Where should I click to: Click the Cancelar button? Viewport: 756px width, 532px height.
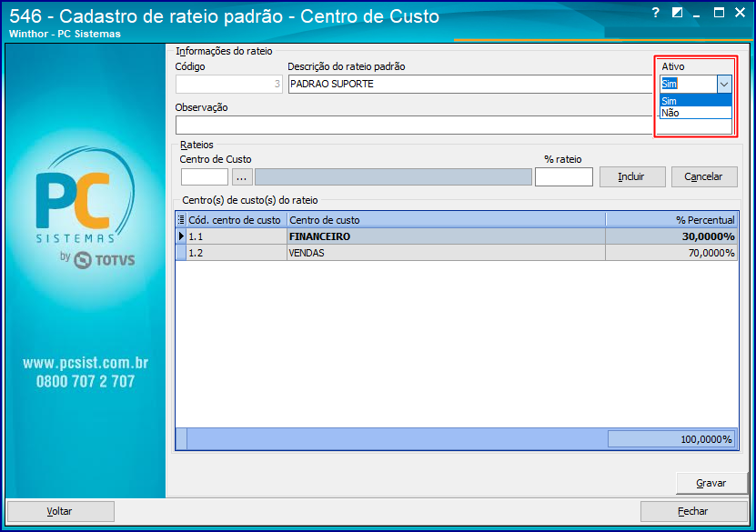click(704, 176)
